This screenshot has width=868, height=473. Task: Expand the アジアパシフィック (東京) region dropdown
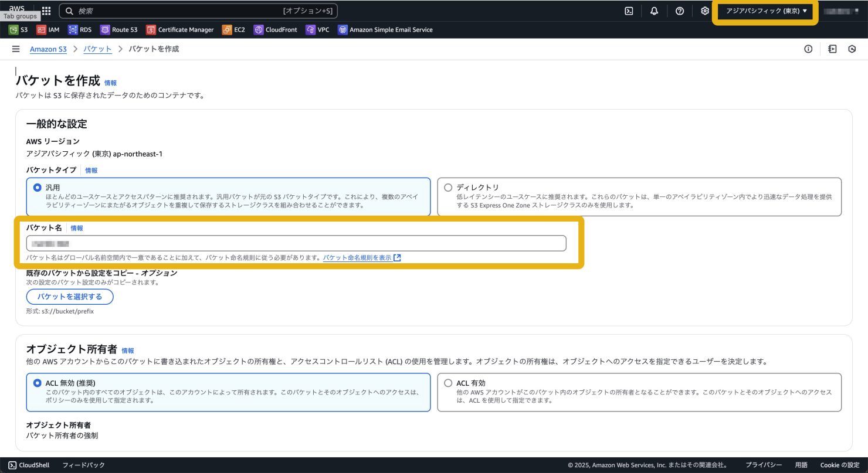(766, 11)
